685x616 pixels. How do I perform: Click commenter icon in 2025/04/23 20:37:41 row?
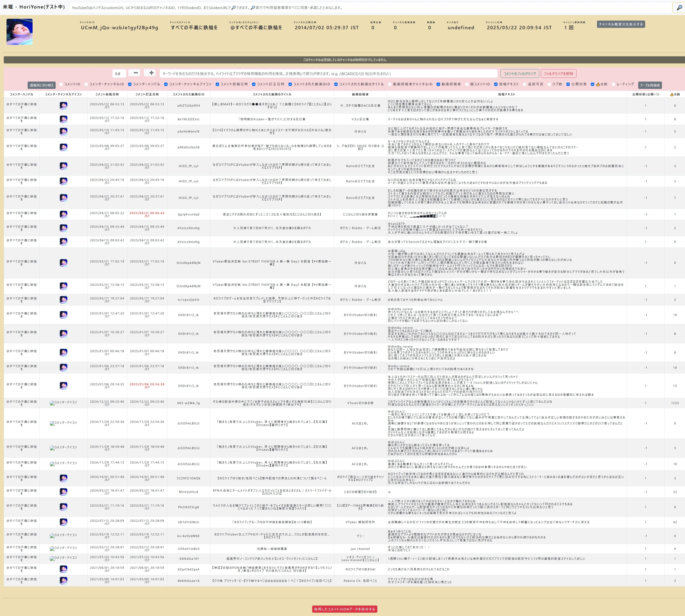[x=63, y=198]
